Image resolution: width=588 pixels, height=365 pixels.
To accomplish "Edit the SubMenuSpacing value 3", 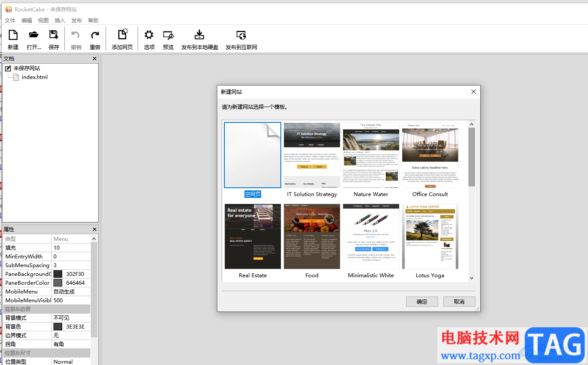I will (71, 265).
